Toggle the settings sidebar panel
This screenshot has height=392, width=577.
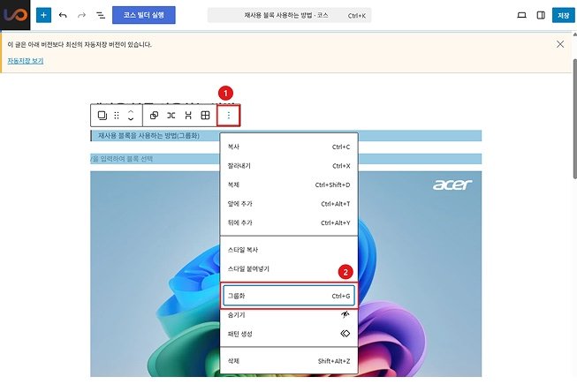(541, 15)
